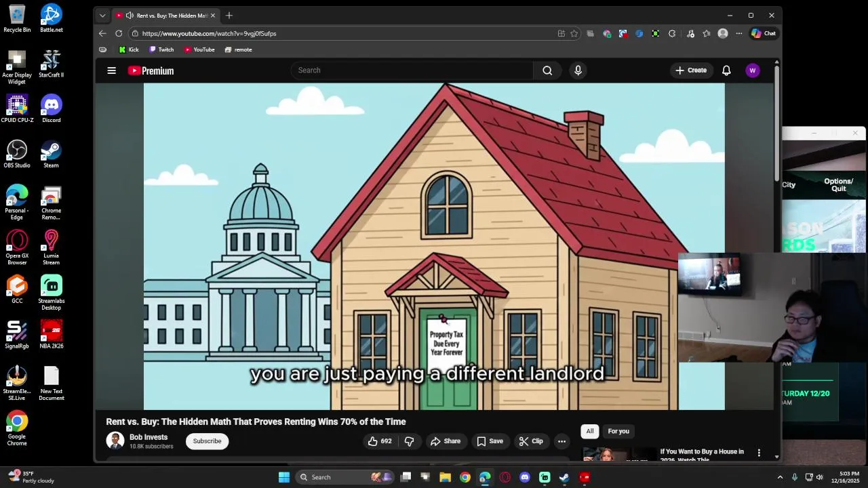Click the Clip button
The width and height of the screenshot is (868, 488).
531,441
